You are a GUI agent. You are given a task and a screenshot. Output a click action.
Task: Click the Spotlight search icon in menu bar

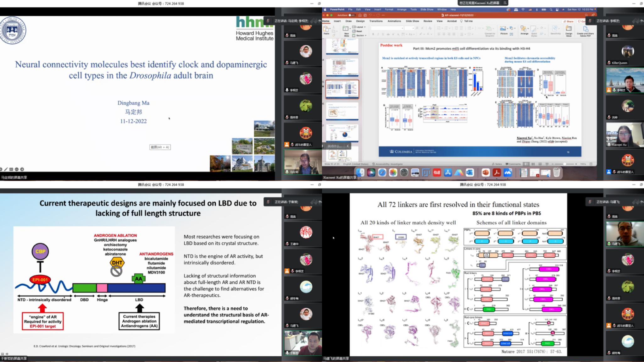pos(551,10)
